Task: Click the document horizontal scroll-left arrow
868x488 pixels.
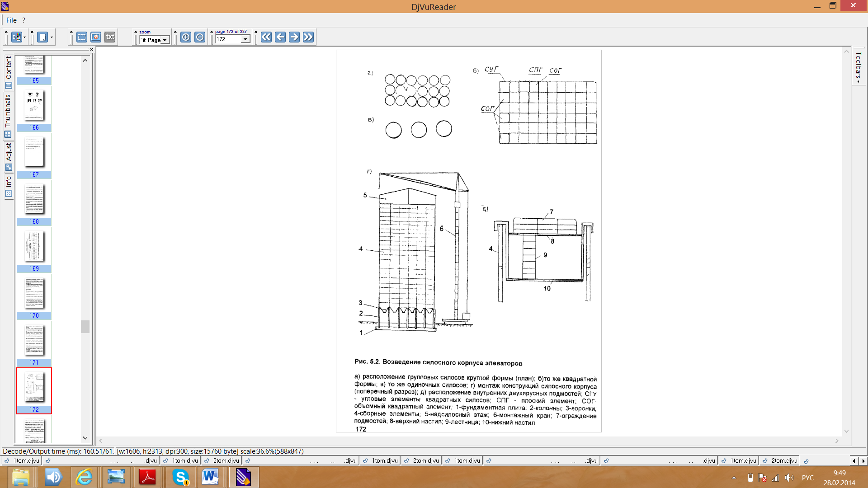Action: 101,441
